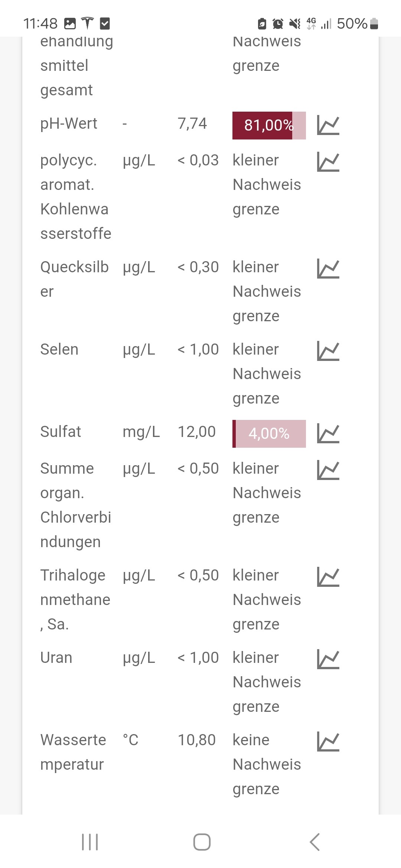Tap the pH-Wert 81,00% progress bar
This screenshot has height=868, width=401.
pyautogui.click(x=269, y=125)
